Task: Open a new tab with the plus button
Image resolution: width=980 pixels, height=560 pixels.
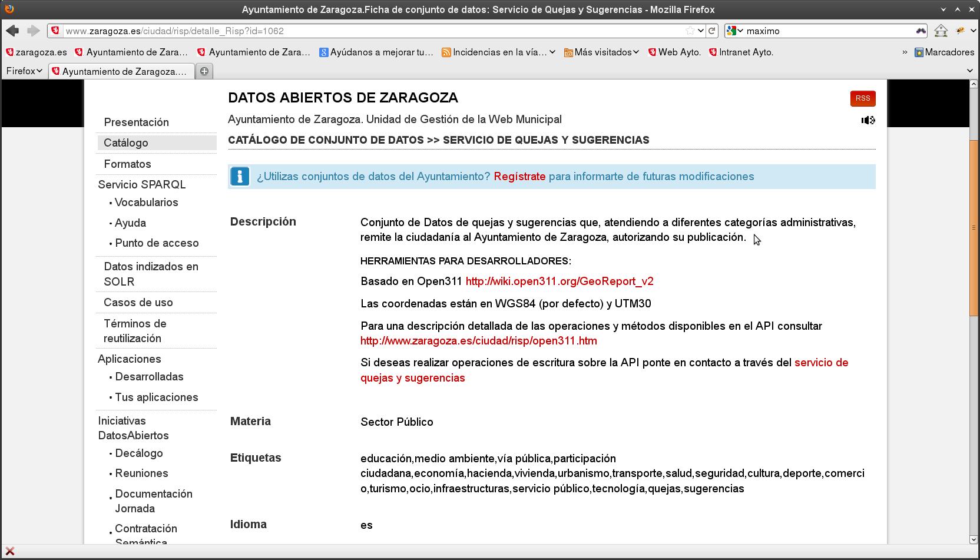Action: click(204, 71)
